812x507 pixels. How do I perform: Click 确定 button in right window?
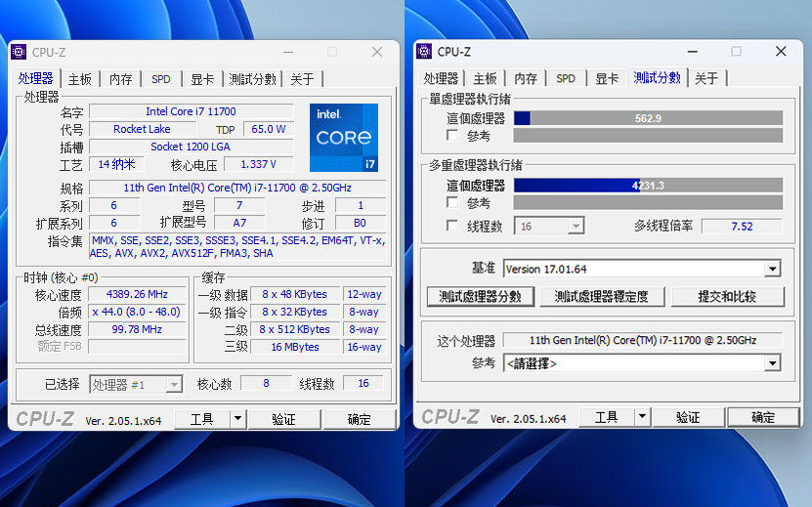click(x=763, y=417)
